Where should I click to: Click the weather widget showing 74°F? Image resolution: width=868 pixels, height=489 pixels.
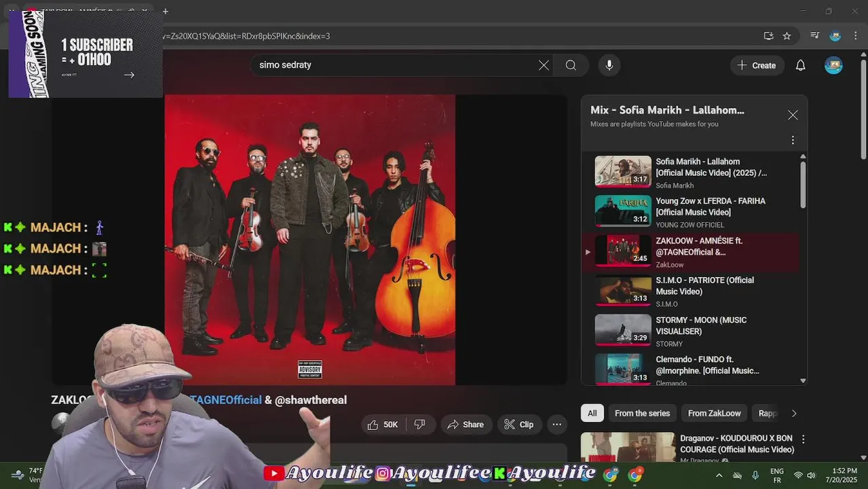click(27, 475)
